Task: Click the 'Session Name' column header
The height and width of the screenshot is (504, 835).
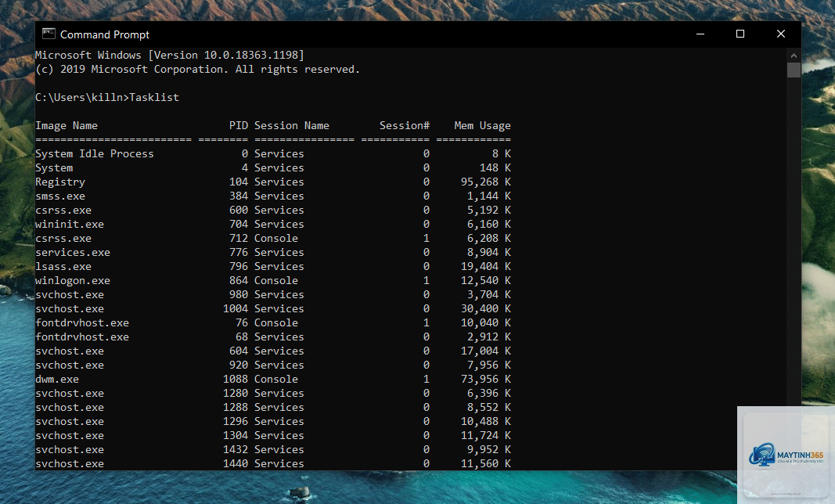Action: pos(292,126)
